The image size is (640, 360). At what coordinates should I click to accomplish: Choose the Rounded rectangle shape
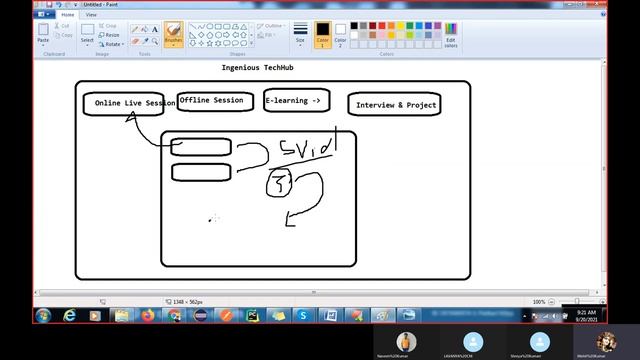coord(227,27)
